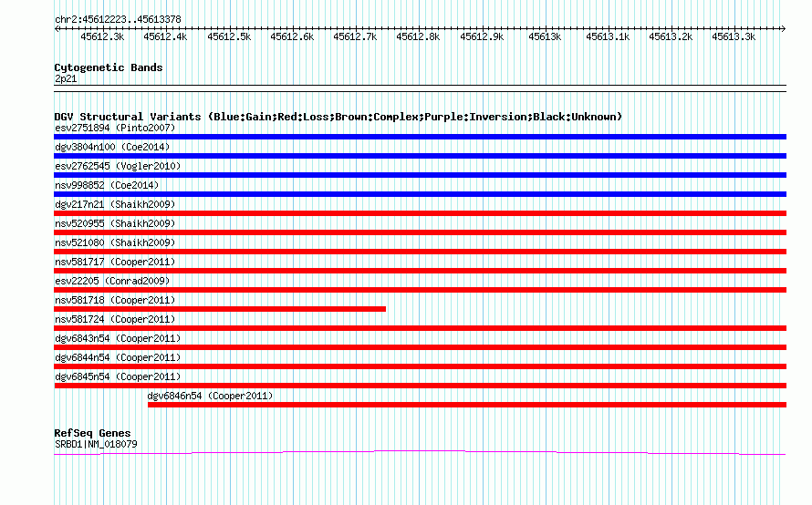Click the nsv998852 (Coe2014) label
Screen dimensions: 812x505
[x=107, y=185]
